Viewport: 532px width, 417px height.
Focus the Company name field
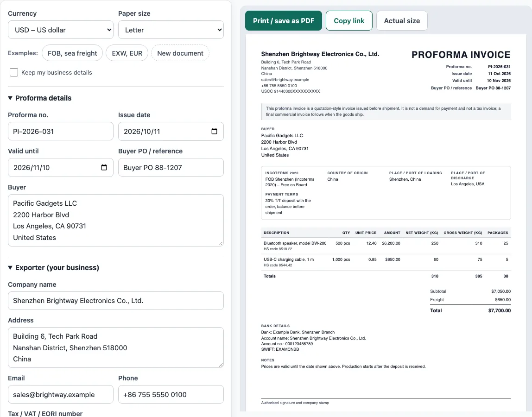[116, 301]
